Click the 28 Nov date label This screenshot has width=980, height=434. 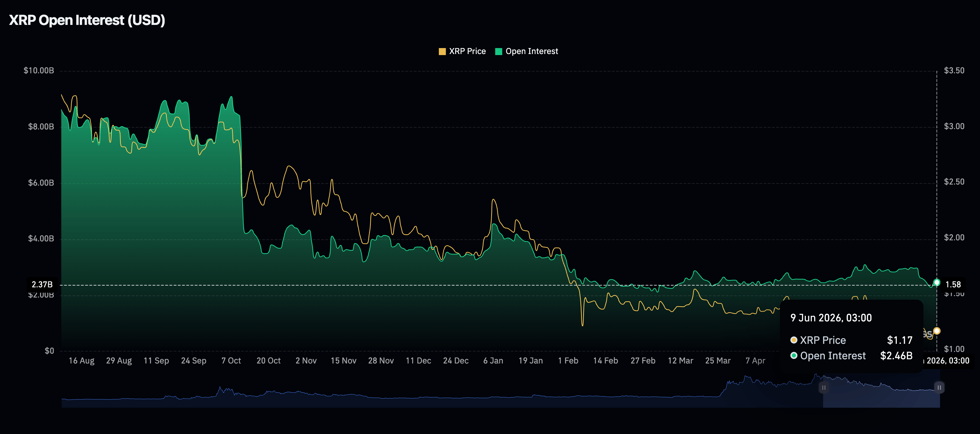click(x=381, y=361)
